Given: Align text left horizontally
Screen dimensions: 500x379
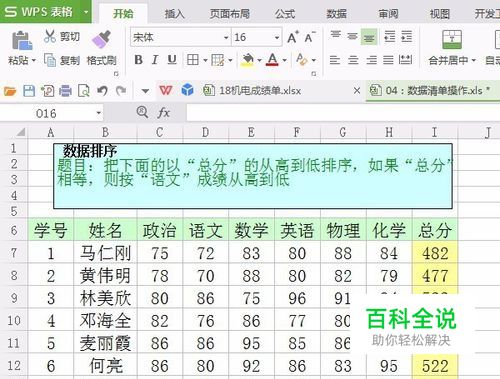Looking at the screenshot, I should tap(335, 60).
